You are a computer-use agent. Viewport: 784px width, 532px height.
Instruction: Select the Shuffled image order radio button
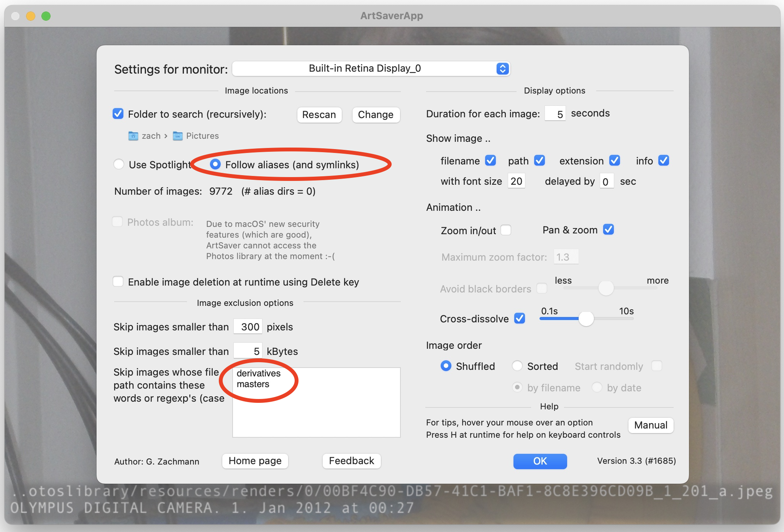click(x=446, y=366)
